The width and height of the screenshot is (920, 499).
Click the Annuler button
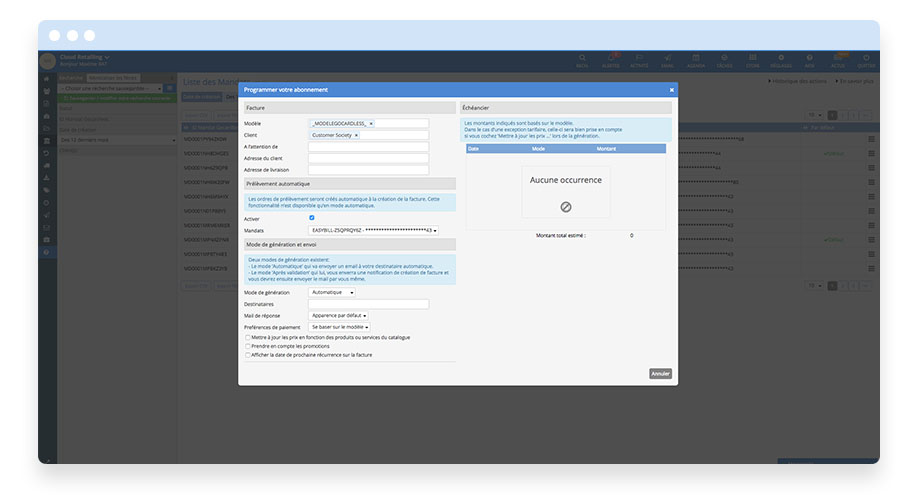coord(660,374)
